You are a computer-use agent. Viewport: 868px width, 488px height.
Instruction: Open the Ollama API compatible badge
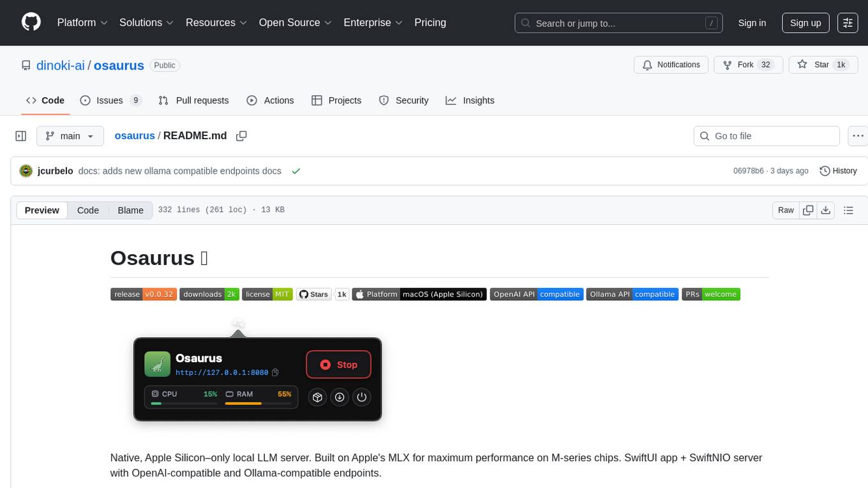pyautogui.click(x=632, y=294)
